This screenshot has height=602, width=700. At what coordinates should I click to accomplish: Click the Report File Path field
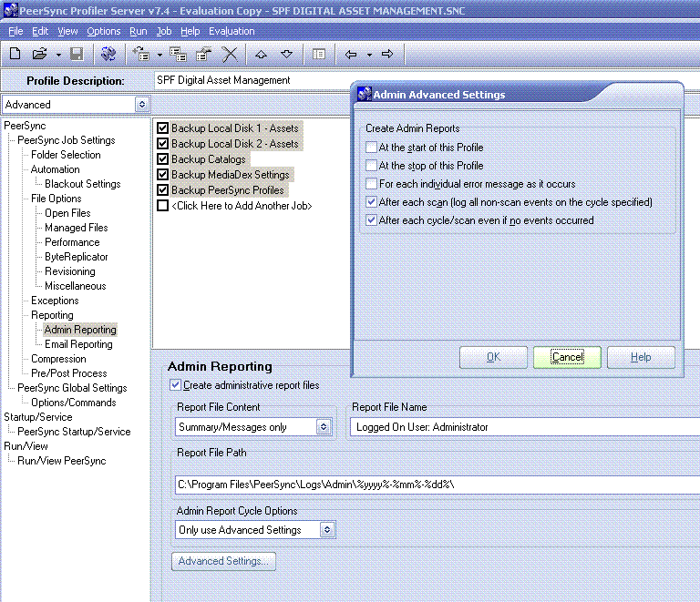click(437, 485)
